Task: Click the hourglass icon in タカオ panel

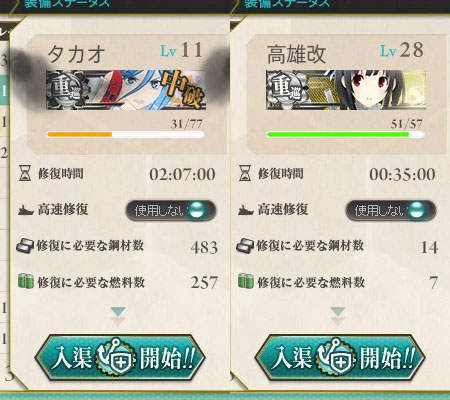Action: tap(25, 174)
